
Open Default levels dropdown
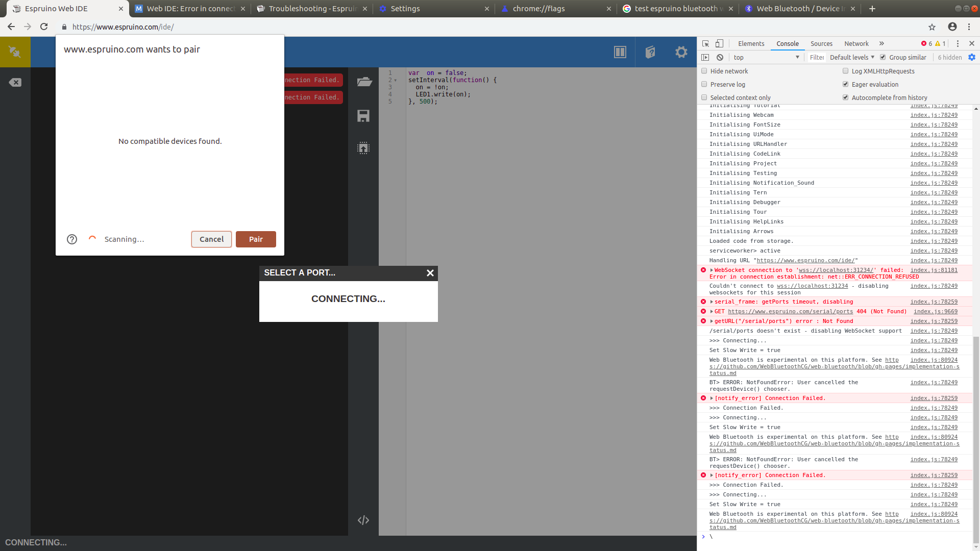[852, 58]
